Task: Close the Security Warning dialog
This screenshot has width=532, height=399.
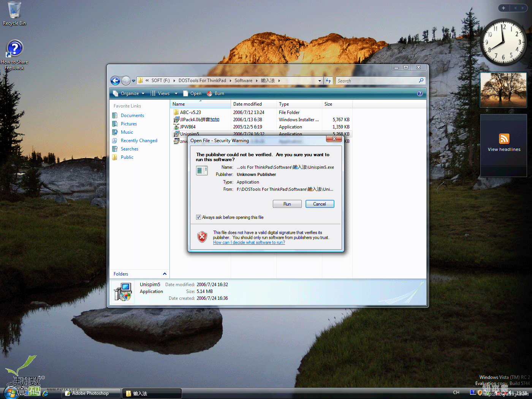Action: tap(334, 139)
